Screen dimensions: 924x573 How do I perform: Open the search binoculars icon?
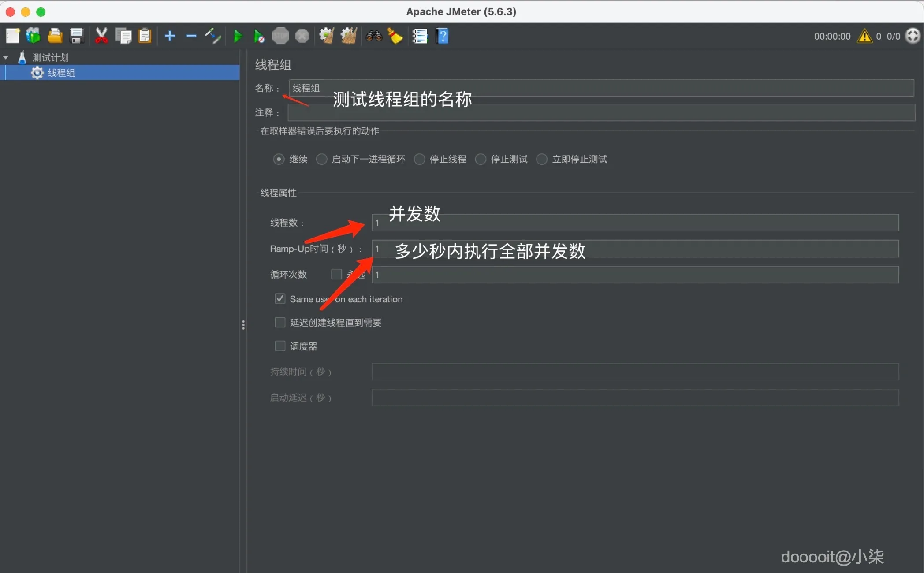point(373,36)
